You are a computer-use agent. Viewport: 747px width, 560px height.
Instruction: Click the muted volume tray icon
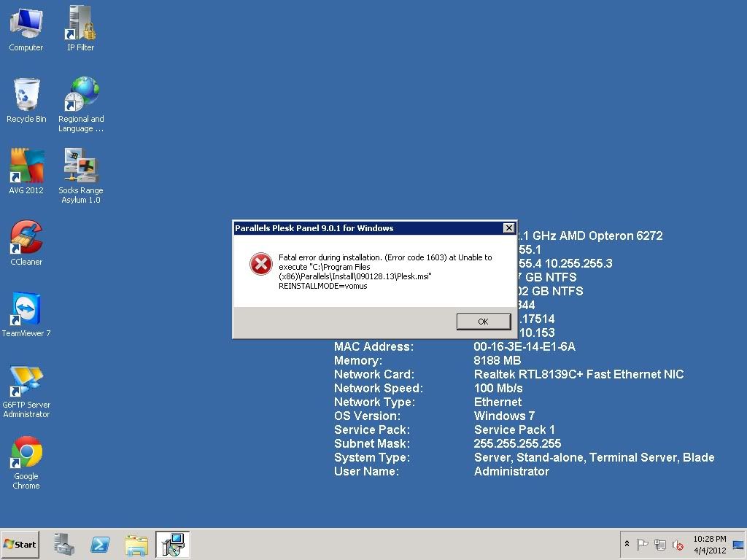pyautogui.click(x=678, y=544)
